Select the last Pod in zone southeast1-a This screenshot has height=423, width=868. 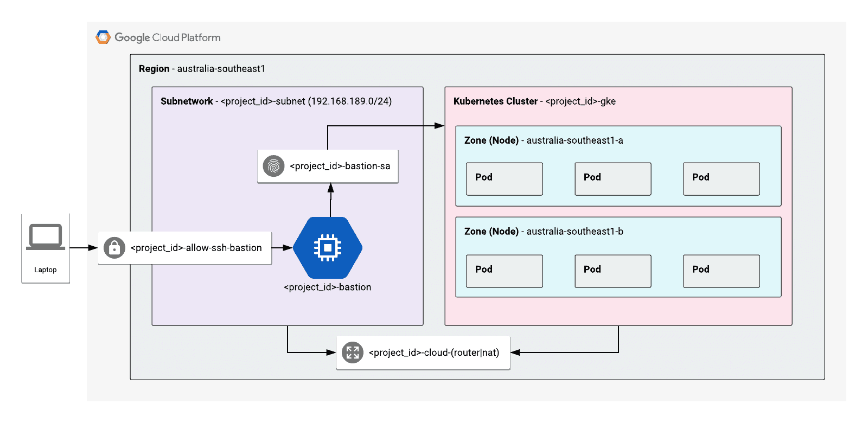722,179
